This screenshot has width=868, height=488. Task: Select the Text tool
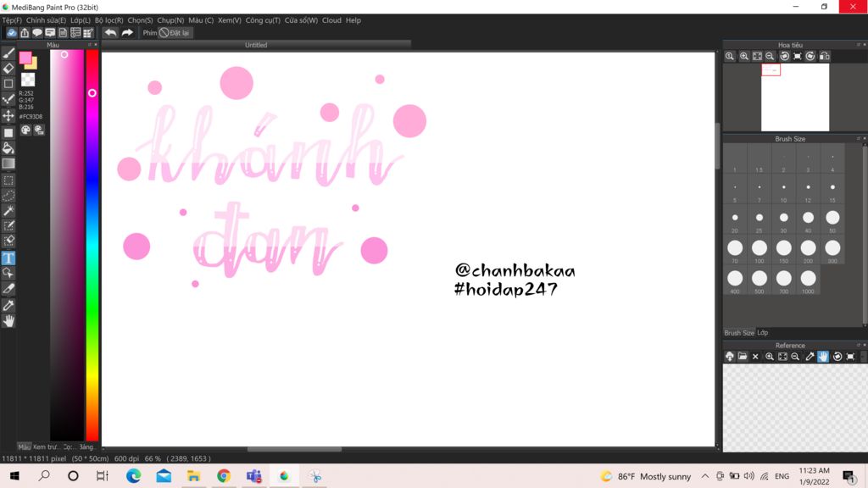tap(8, 258)
